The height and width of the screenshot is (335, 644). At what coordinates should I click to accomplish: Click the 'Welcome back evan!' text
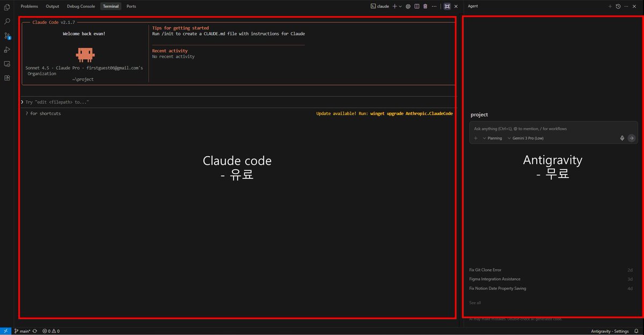(x=84, y=34)
